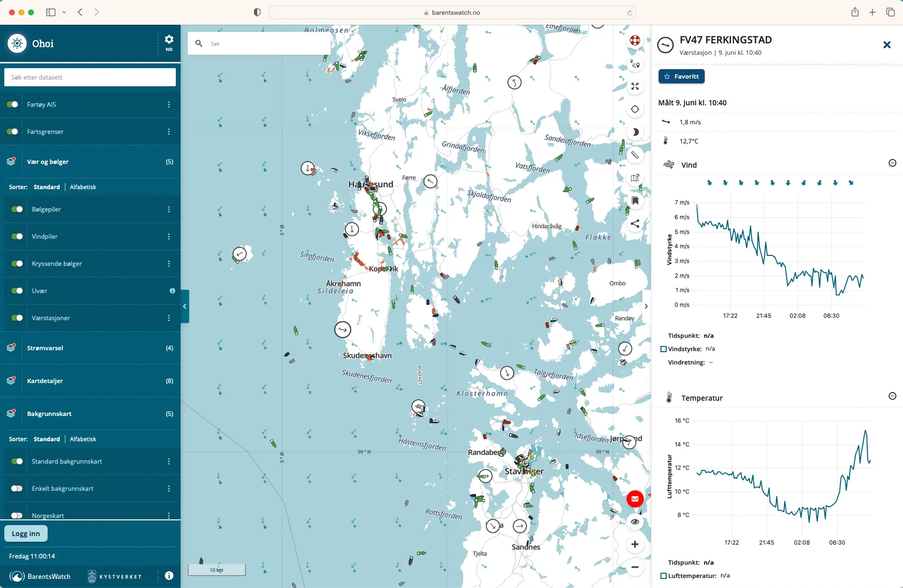903x588 pixels.
Task: Disable the Fartøy AIS layer toggle
Action: pos(12,104)
